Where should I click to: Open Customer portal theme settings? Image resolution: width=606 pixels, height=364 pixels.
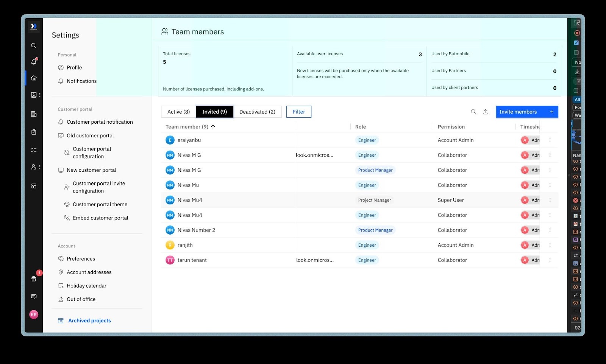pyautogui.click(x=100, y=204)
